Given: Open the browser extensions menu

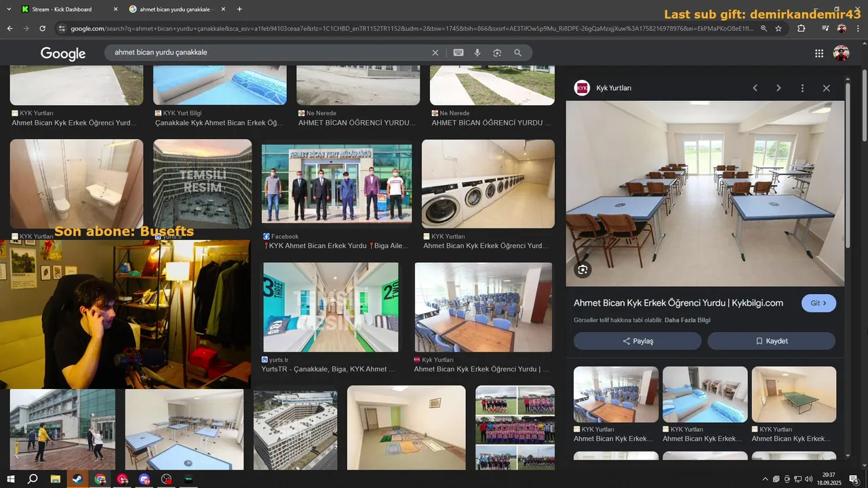Looking at the screenshot, I should 802,28.
